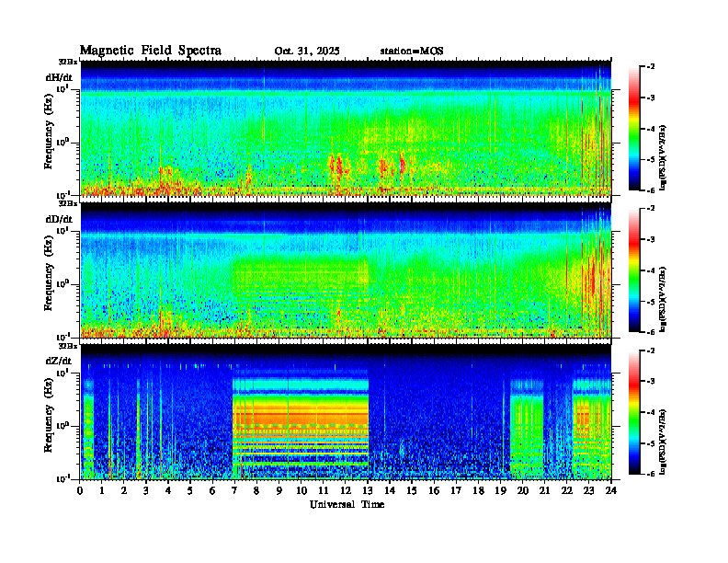
Task: Click hour "7" on the Universal Time axis
Action: pos(234,491)
